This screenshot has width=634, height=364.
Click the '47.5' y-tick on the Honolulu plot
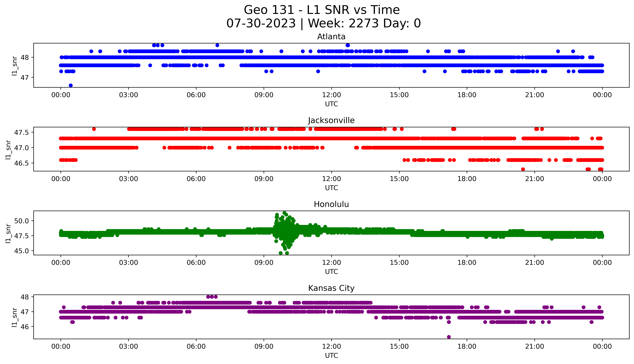click(21, 236)
